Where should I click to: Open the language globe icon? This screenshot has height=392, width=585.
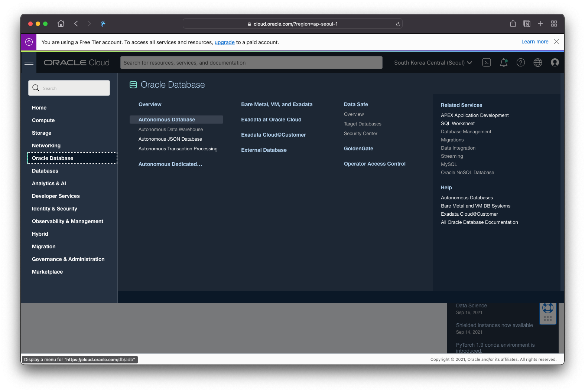538,63
